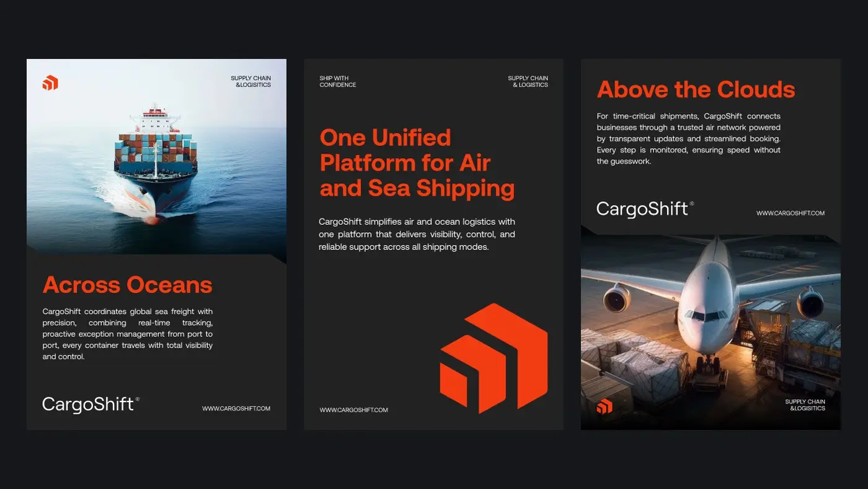Open WWW.CARGOSHIFT.COM link on right poster
The image size is (868, 489).
790,213
